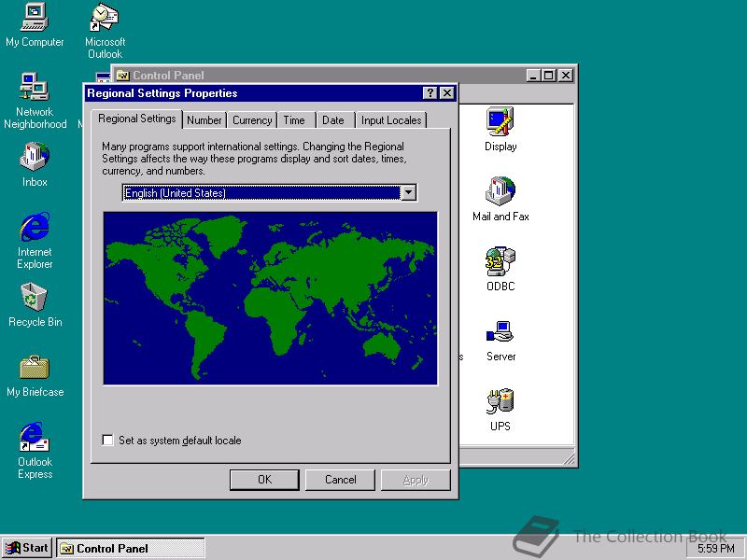This screenshot has height=560, width=747.
Task: Click the Cancel button
Action: click(x=340, y=480)
